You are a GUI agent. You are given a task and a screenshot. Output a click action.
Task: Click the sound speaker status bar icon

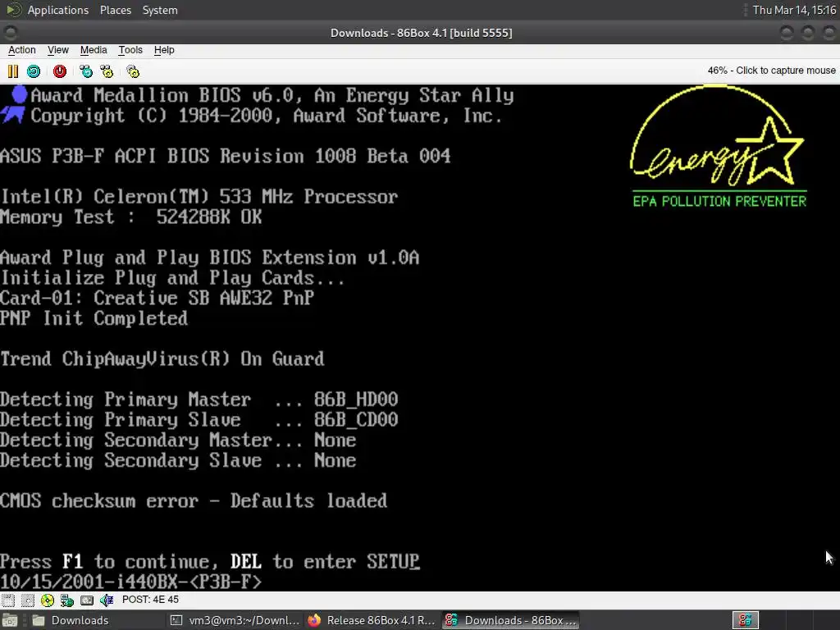[x=107, y=600]
